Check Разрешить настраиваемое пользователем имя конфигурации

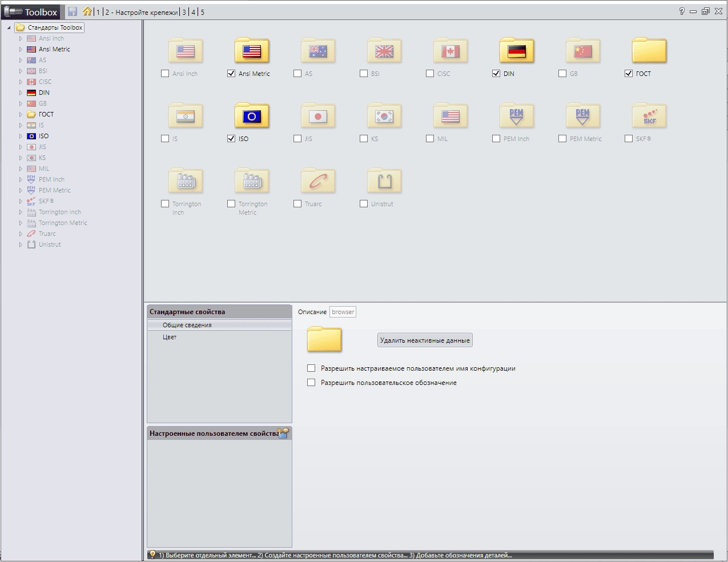[311, 368]
